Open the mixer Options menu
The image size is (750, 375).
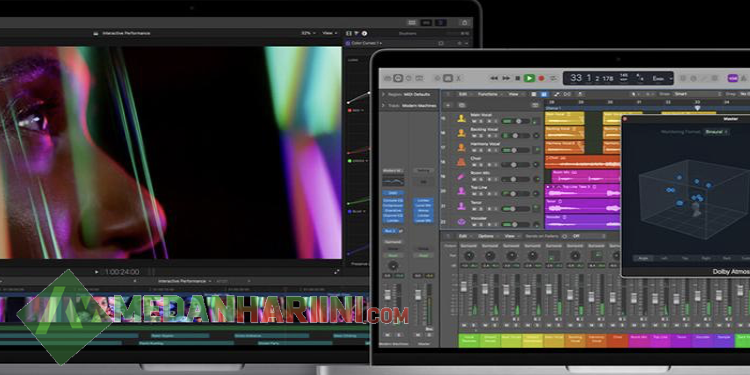pos(487,236)
